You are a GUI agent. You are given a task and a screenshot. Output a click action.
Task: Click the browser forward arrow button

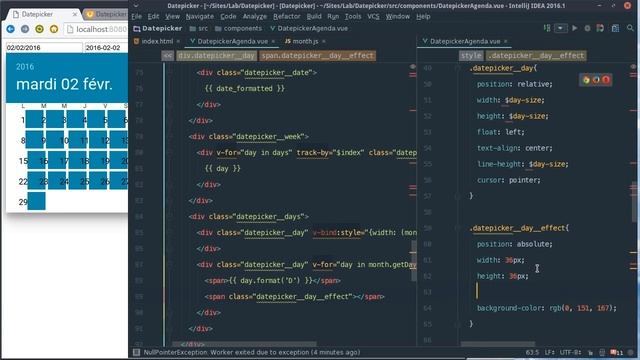(25, 29)
